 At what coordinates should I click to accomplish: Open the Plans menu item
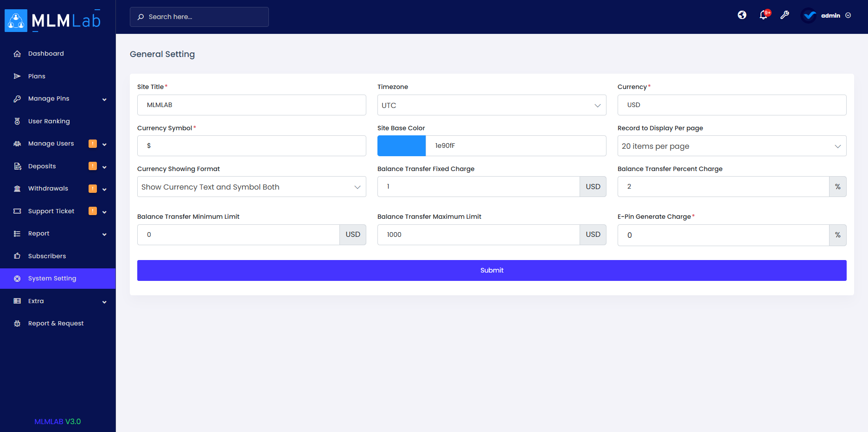58,76
